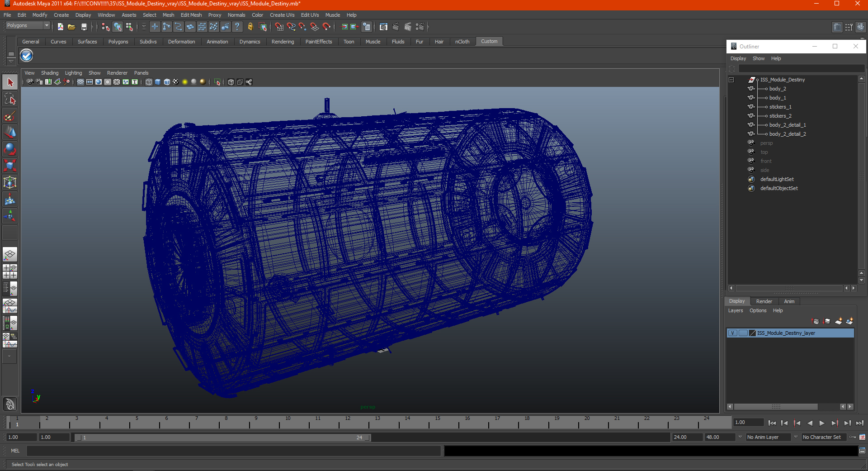
Task: Turn on use all lights yellow sphere
Action: 185,82
